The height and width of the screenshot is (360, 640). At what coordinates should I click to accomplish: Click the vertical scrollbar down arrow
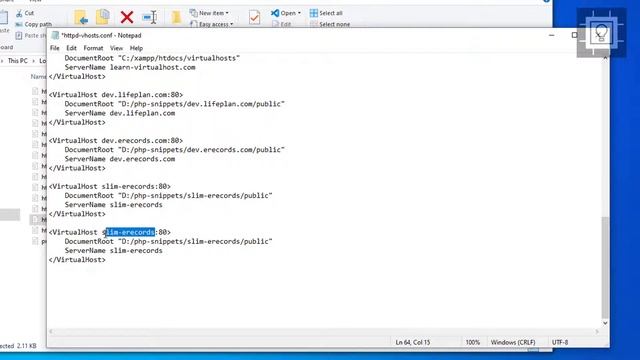605,323
